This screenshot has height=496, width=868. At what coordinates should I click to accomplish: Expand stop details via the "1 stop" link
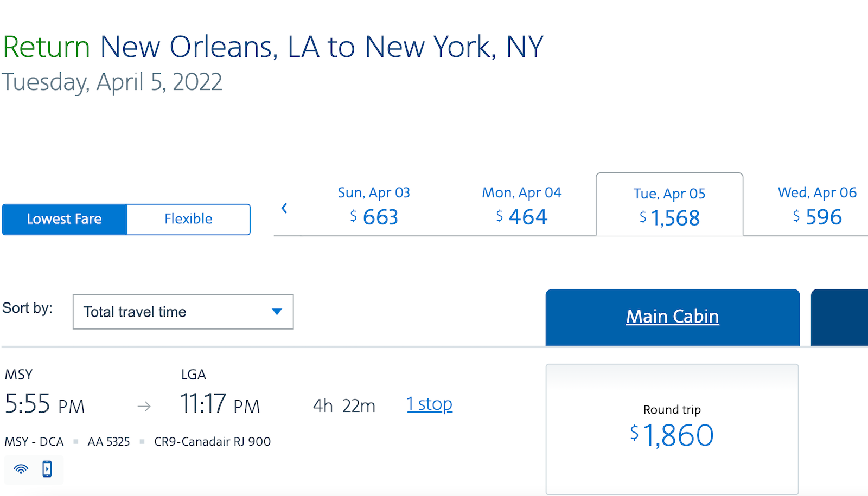click(x=429, y=403)
